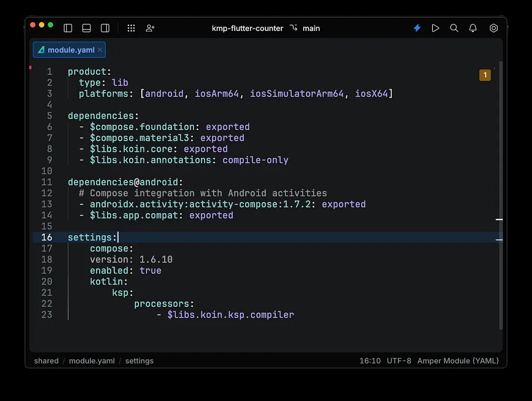Click '$compose.foundation' dependency
Image resolution: width=532 pixels, height=401 pixels.
[142, 127]
